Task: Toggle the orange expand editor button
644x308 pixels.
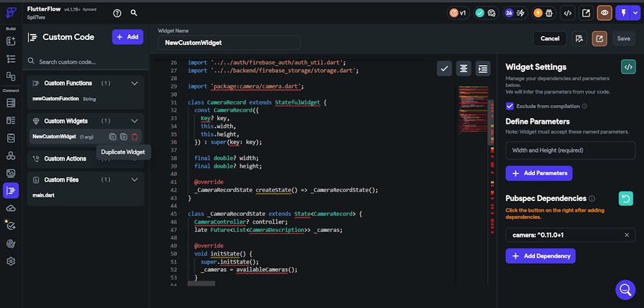Action: click(600, 39)
